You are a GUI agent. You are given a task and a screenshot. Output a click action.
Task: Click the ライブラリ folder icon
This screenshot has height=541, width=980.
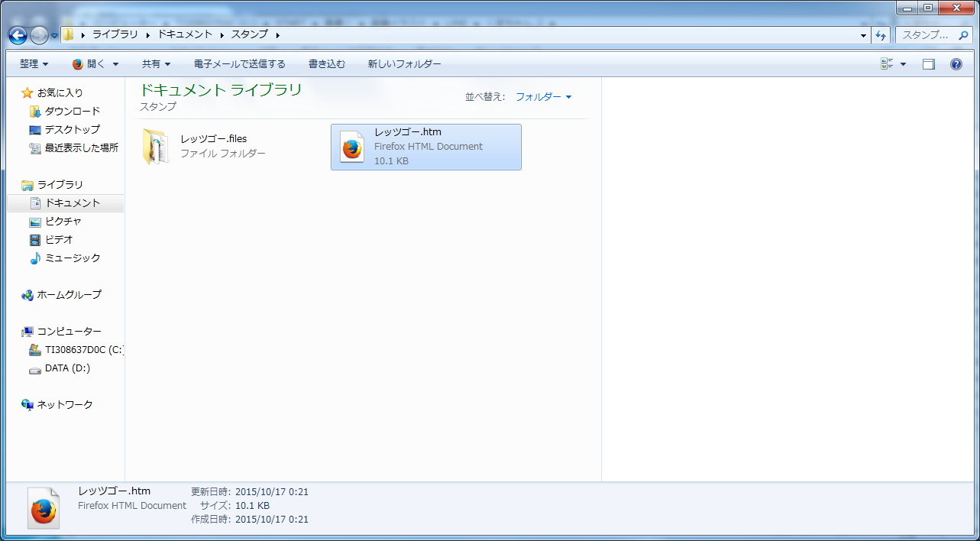(x=27, y=184)
